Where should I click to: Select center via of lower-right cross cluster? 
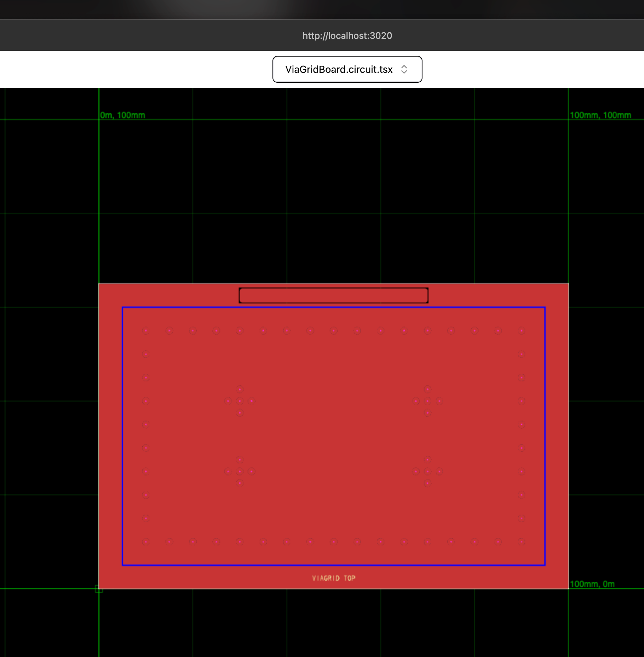(427, 471)
